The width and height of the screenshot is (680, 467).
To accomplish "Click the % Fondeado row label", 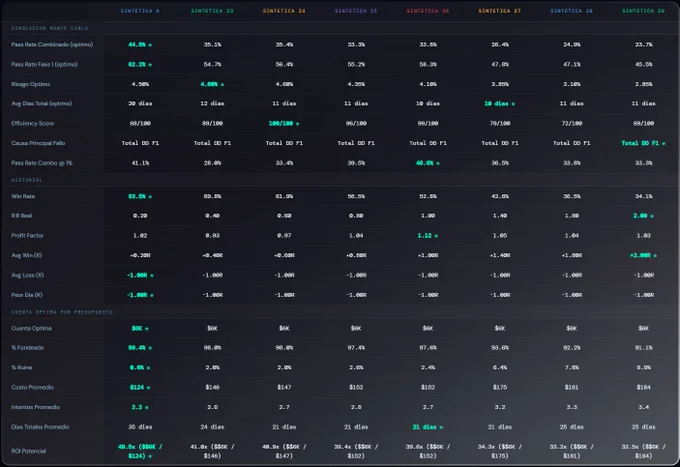I will tap(28, 348).
